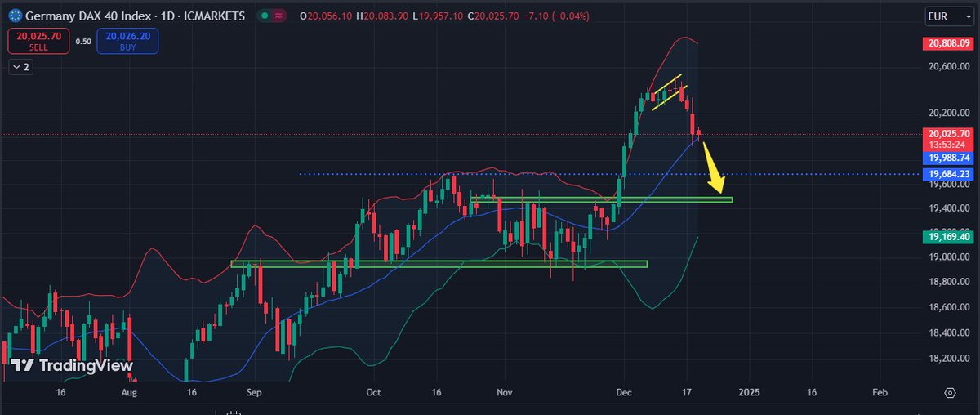Image resolution: width=980 pixels, height=415 pixels.
Task: Expand the collapsed indicators legend showing 2
Action: click(x=22, y=68)
